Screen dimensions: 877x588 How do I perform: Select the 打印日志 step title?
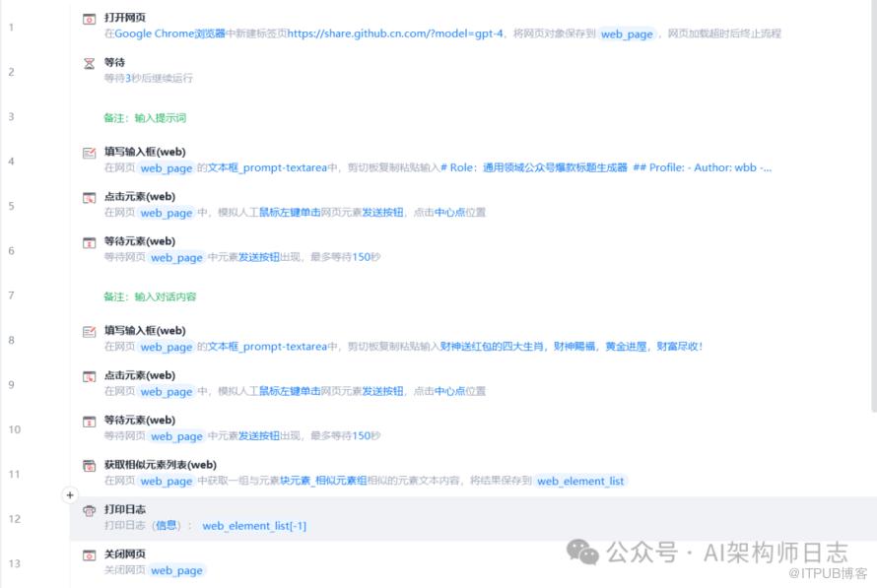click(x=125, y=510)
